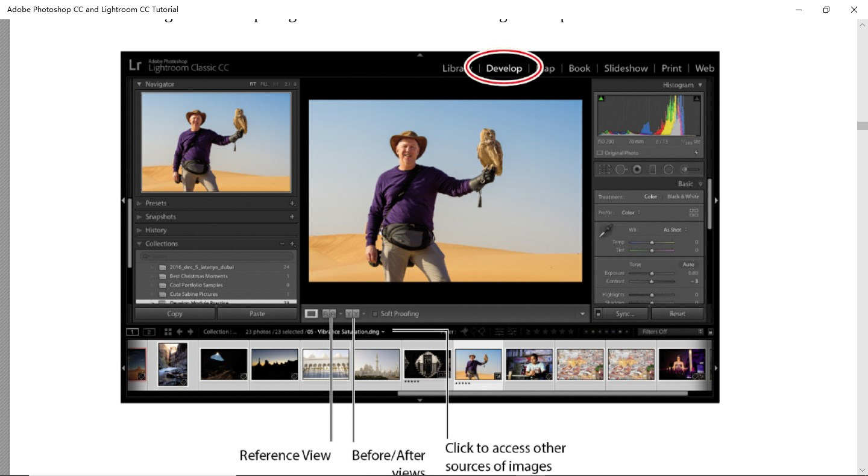Open the Print module tab

click(671, 68)
